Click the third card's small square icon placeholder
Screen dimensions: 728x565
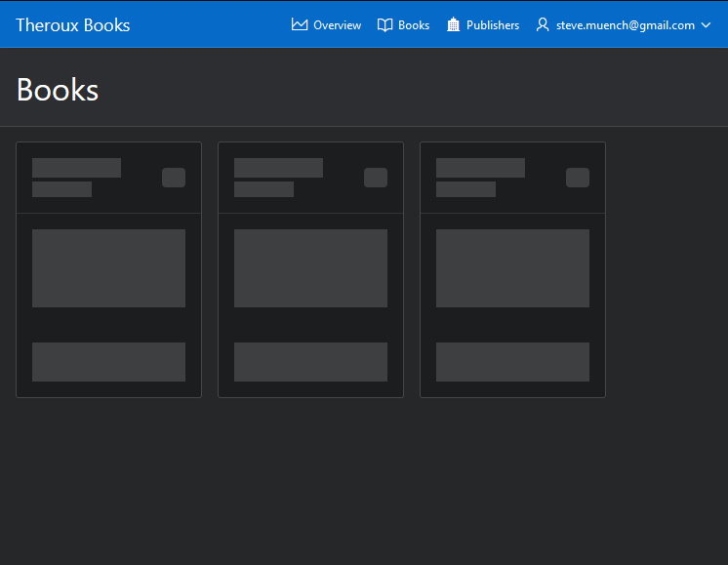[578, 178]
